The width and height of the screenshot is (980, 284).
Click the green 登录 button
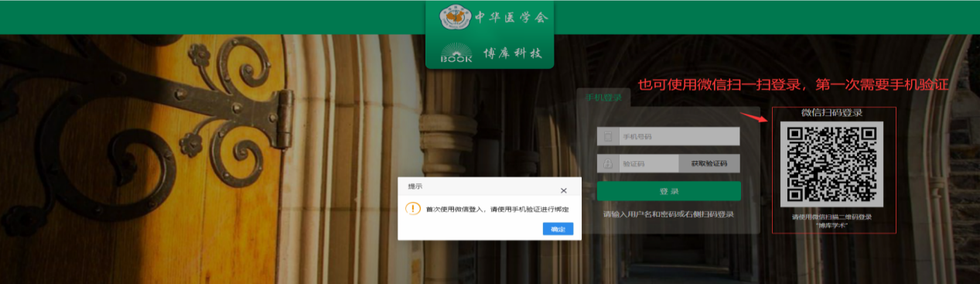pos(669,191)
